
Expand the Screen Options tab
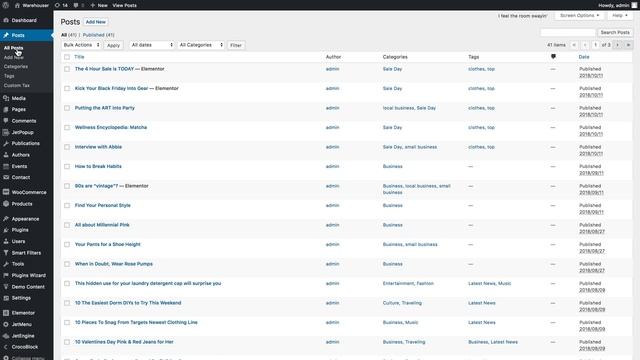click(x=579, y=16)
